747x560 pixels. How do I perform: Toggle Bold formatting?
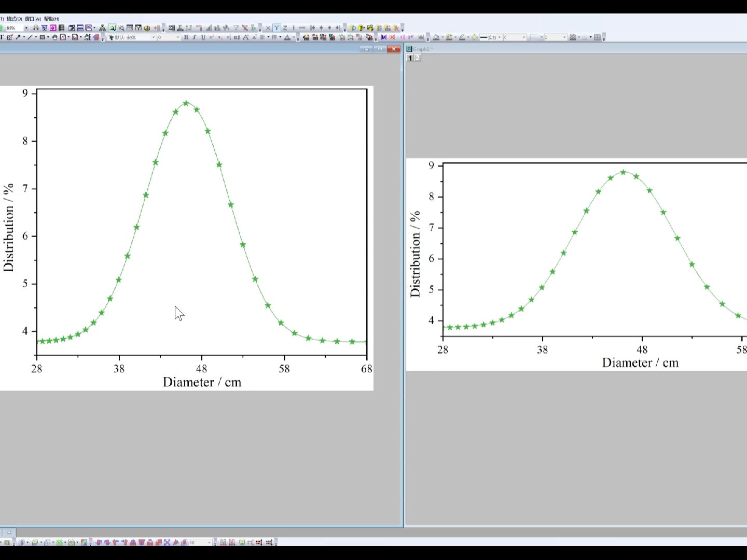[186, 37]
